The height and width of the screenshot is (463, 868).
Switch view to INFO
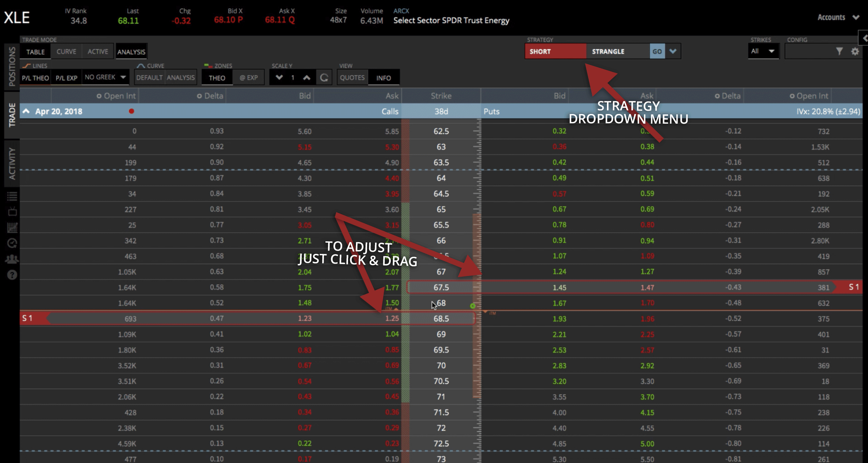[x=384, y=78]
